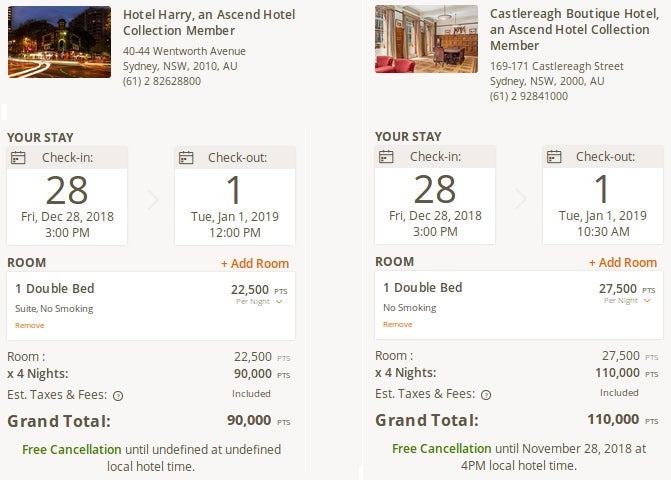The height and width of the screenshot is (480, 671).
Task: Add a room to Hotel Harry stay
Action: [x=255, y=264]
